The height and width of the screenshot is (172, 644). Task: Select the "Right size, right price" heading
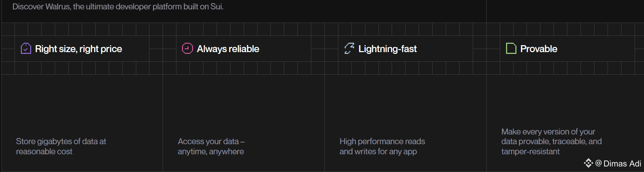tap(78, 49)
